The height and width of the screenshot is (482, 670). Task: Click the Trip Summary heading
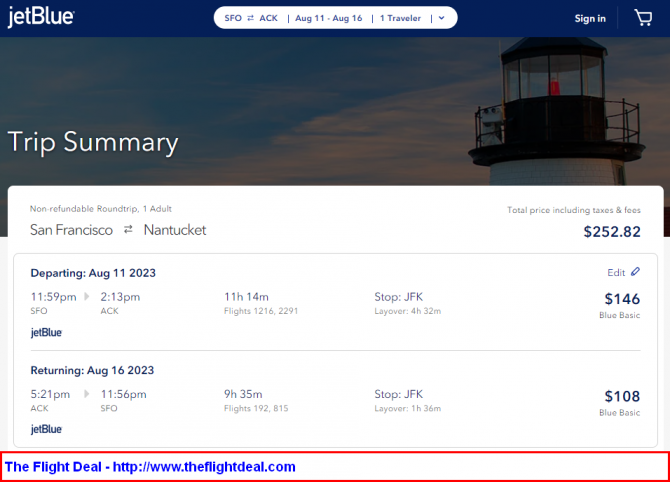pyautogui.click(x=93, y=142)
